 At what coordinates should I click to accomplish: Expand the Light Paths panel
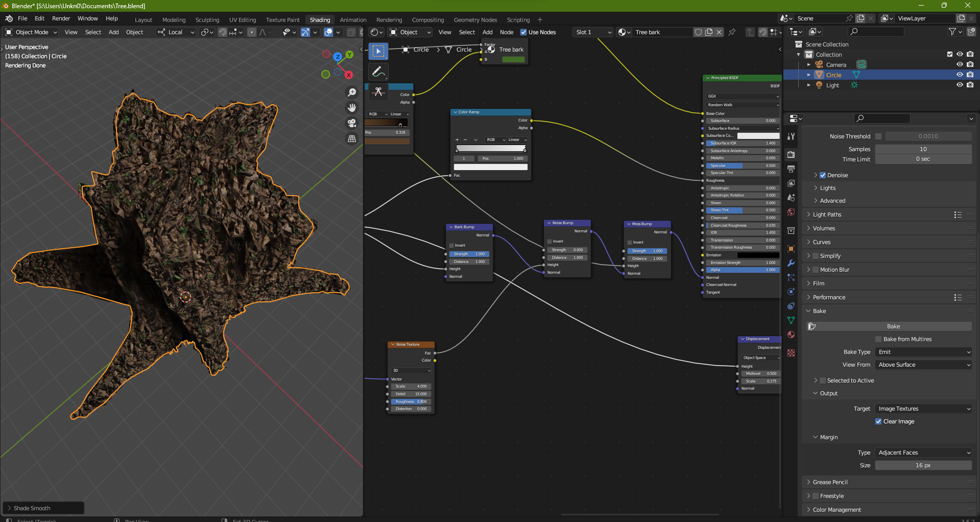827,215
